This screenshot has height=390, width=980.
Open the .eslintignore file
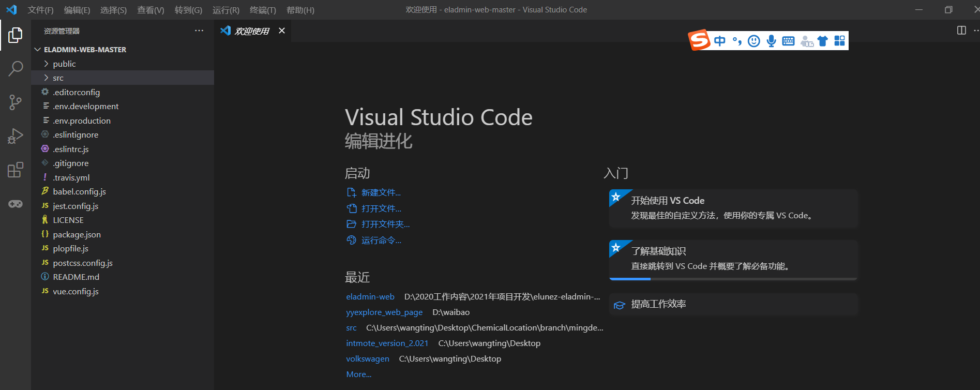123,134
